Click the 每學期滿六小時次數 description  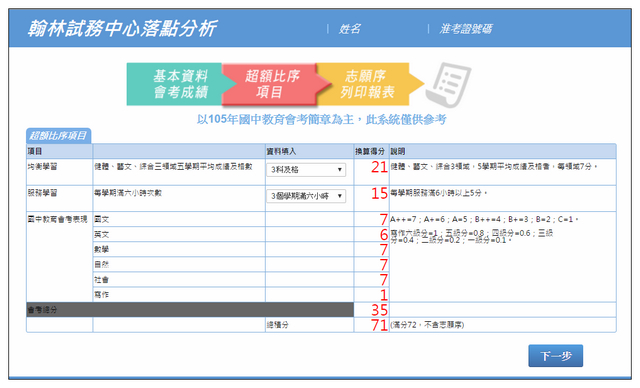128,193
